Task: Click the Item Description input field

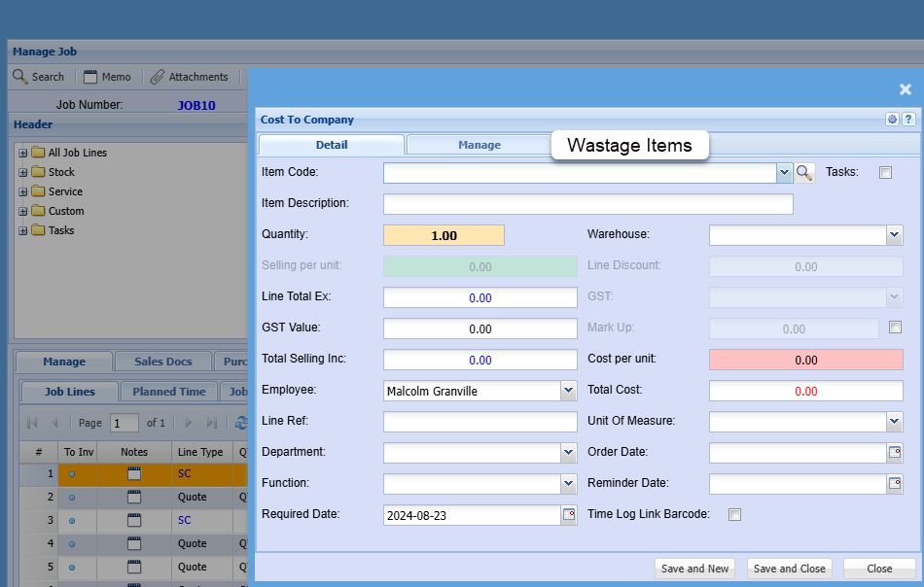Action: (x=587, y=204)
